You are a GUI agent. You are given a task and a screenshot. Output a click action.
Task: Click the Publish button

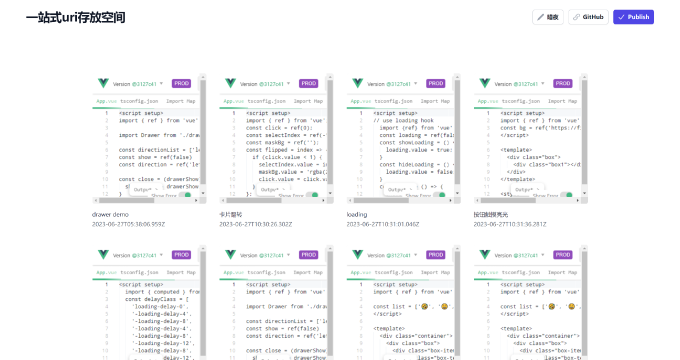[x=633, y=17]
